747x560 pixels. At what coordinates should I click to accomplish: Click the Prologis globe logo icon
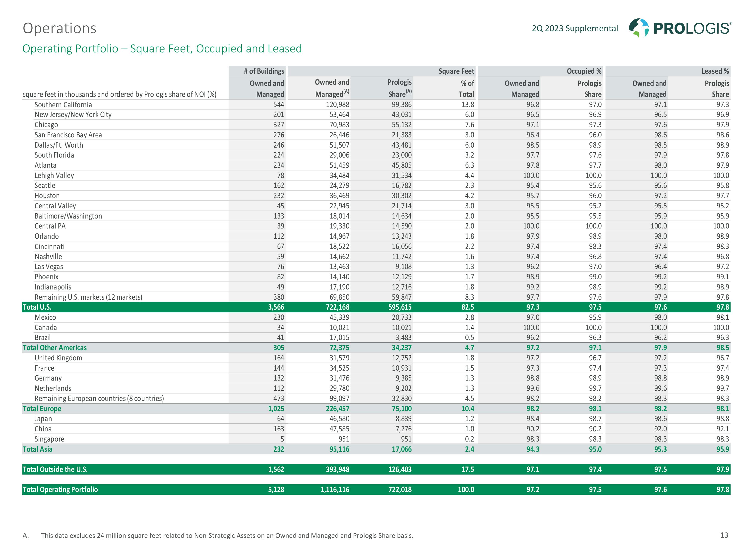(x=639, y=28)
